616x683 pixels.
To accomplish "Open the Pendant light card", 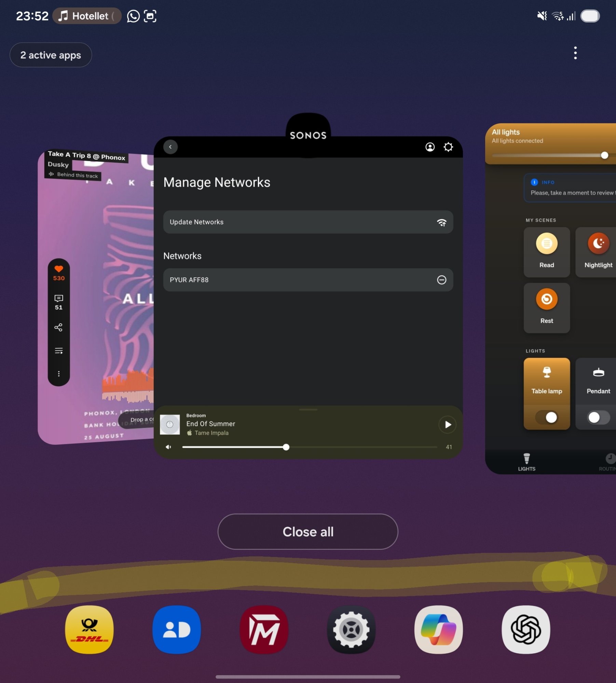I will coord(597,393).
